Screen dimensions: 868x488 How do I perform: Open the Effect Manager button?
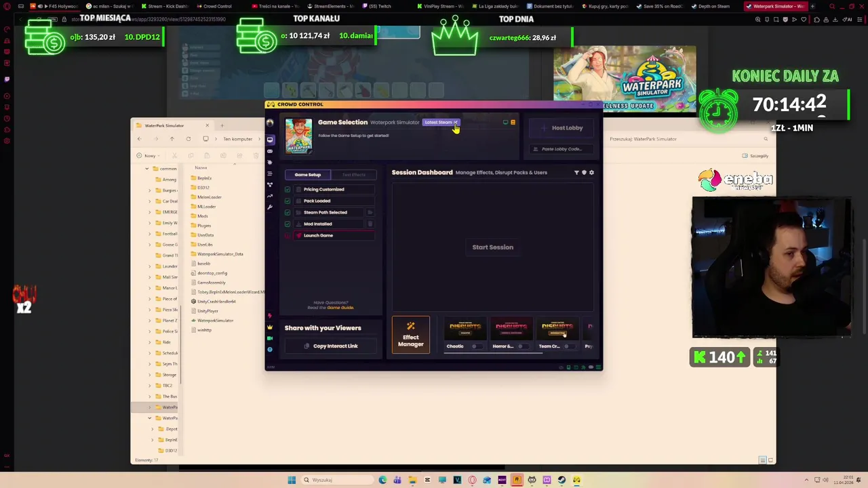pyautogui.click(x=411, y=335)
